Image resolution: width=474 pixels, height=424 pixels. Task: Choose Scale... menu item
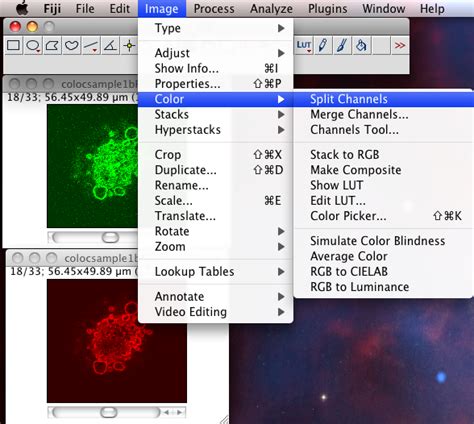click(x=216, y=200)
